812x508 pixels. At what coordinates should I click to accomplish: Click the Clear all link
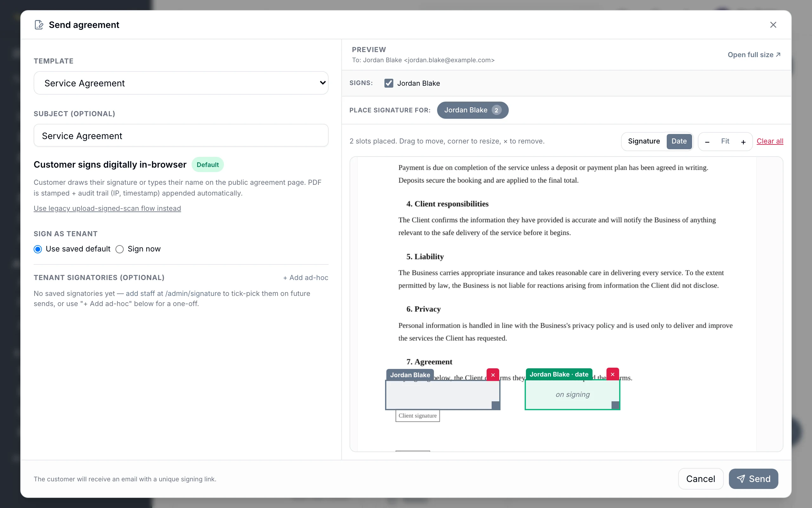coord(770,141)
